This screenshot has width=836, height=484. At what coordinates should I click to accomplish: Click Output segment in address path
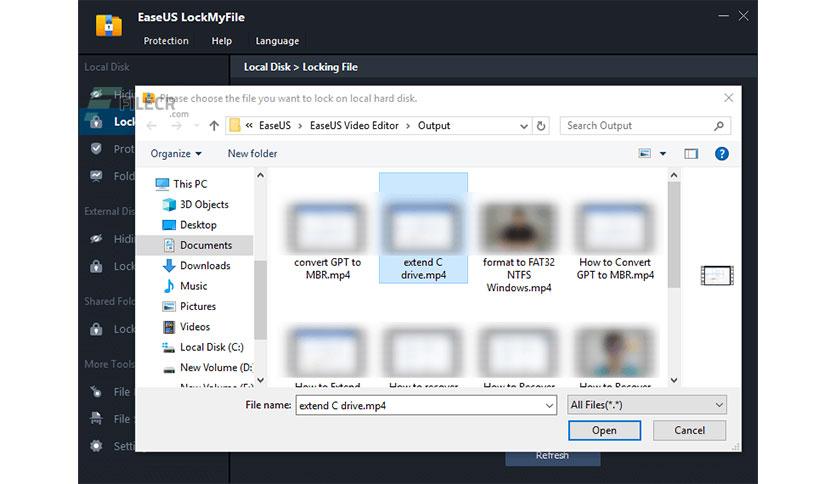pos(434,126)
